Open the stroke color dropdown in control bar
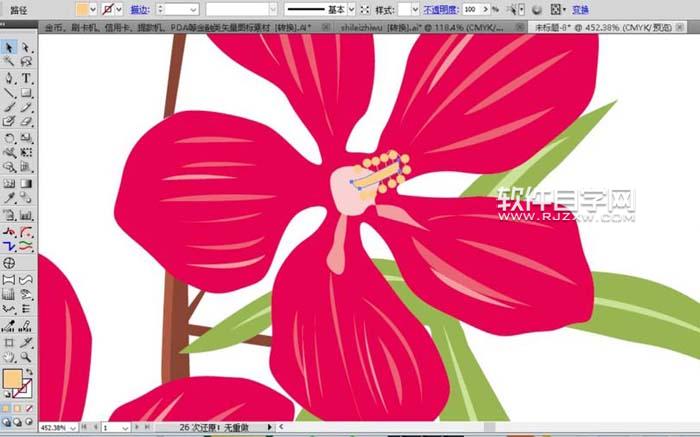The height and width of the screenshot is (437, 700). pos(120,9)
